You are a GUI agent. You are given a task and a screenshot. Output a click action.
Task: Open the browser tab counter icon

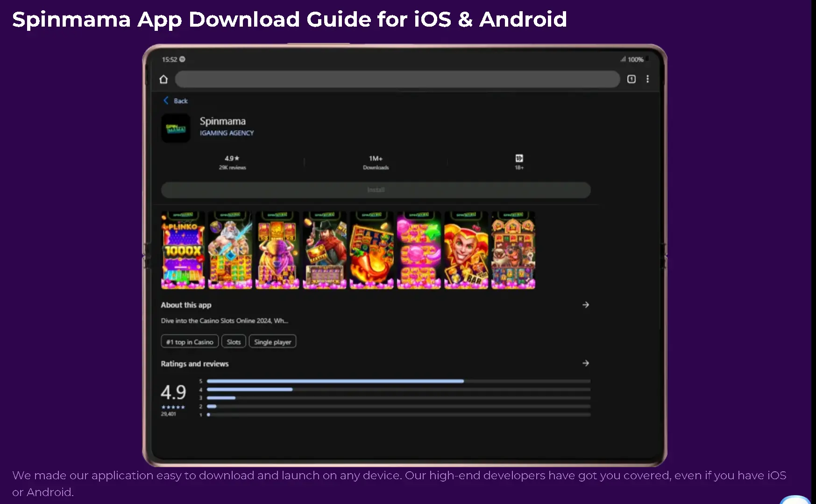click(x=632, y=79)
